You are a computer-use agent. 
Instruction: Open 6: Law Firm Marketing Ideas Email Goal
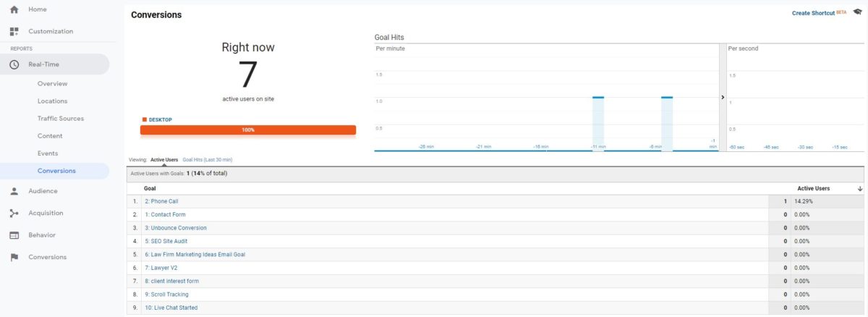(x=195, y=255)
